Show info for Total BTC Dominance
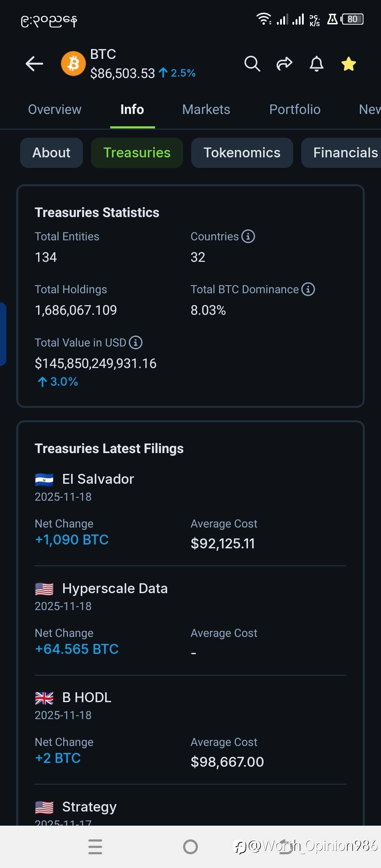Image resolution: width=381 pixels, height=868 pixels. coord(308,289)
